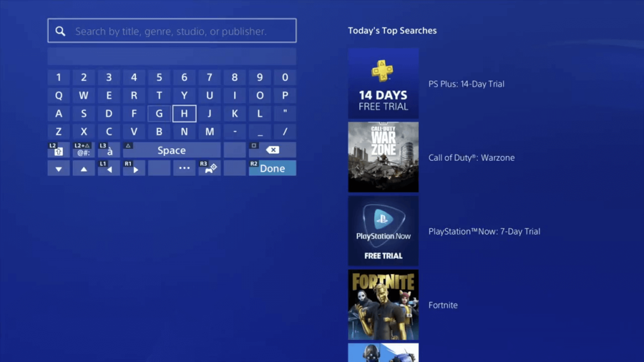Tap the number 6 key
Image resolution: width=644 pixels, height=362 pixels.
tap(184, 77)
